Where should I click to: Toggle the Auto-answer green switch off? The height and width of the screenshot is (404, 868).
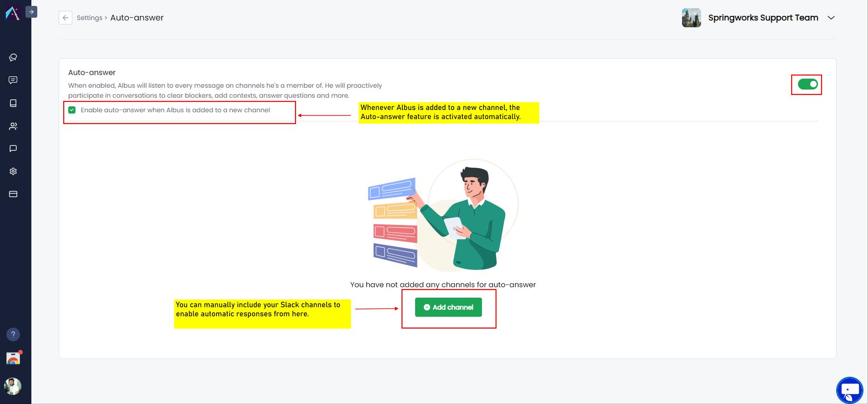[x=808, y=84]
